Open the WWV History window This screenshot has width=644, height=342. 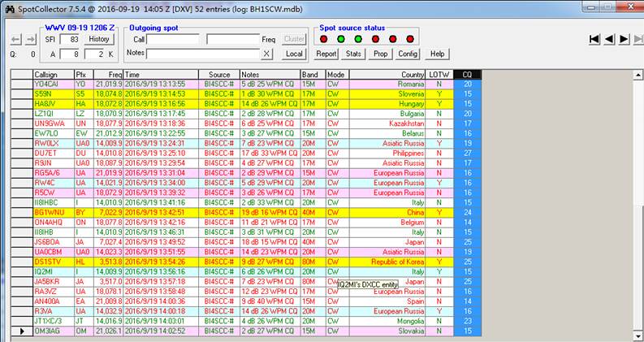tap(99, 39)
